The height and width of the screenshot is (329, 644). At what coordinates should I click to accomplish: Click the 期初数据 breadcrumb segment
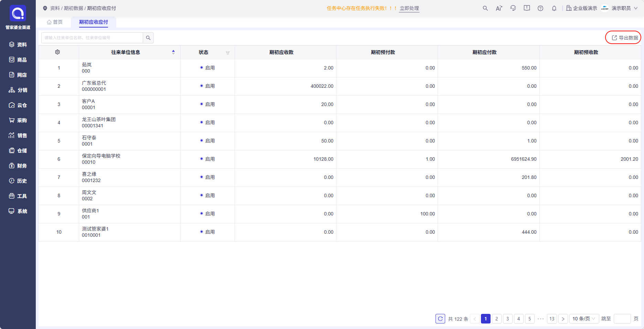click(74, 8)
